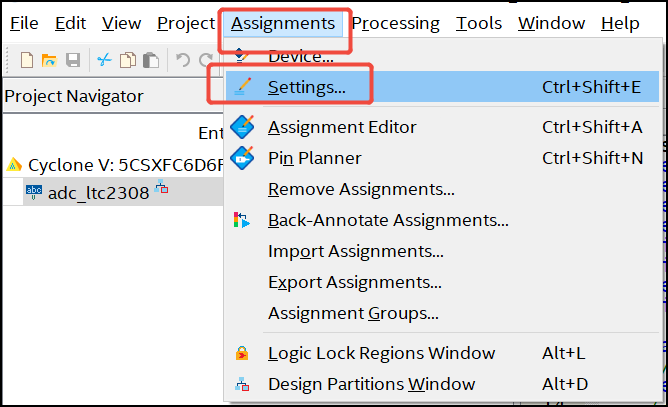
Task: Click the Paste clipboard icon
Action: coord(149,60)
